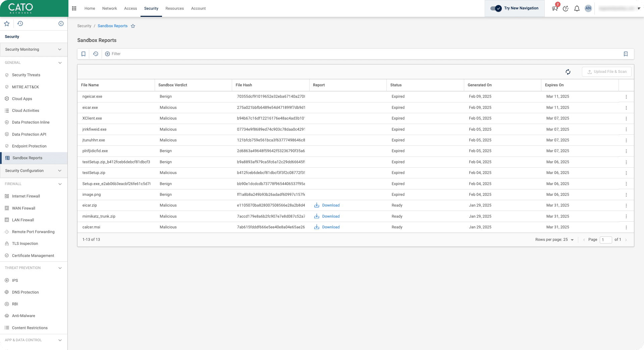Open the recent history icon in sidebar
The height and width of the screenshot is (350, 644).
[x=20, y=24]
